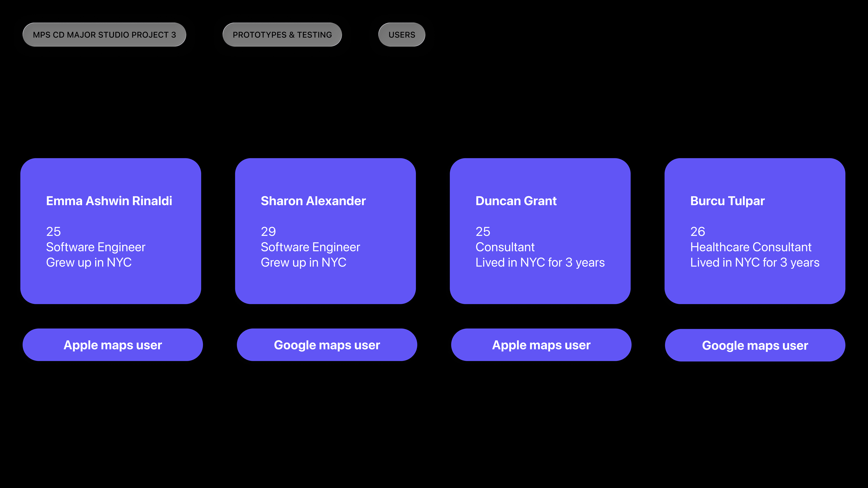Image resolution: width=868 pixels, height=488 pixels.
Task: Click the name heading Emma Ashwin Rinaldi
Action: (109, 201)
